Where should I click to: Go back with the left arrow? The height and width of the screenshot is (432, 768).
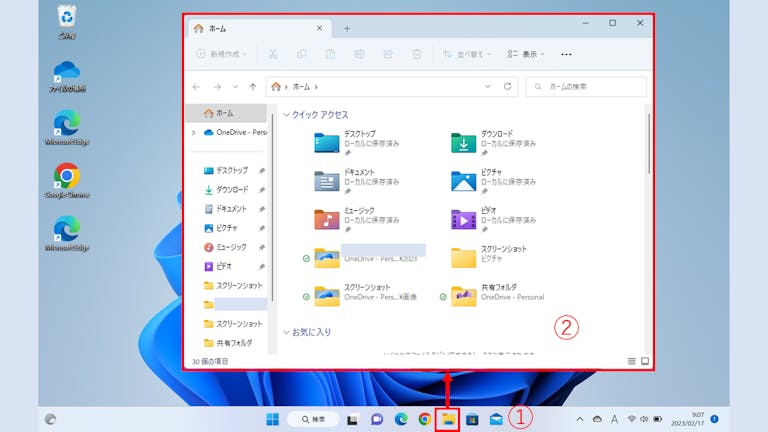point(196,87)
